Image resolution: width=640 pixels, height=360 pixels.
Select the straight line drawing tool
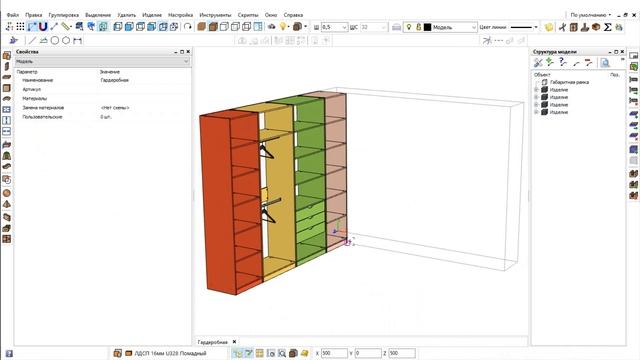coord(32,40)
